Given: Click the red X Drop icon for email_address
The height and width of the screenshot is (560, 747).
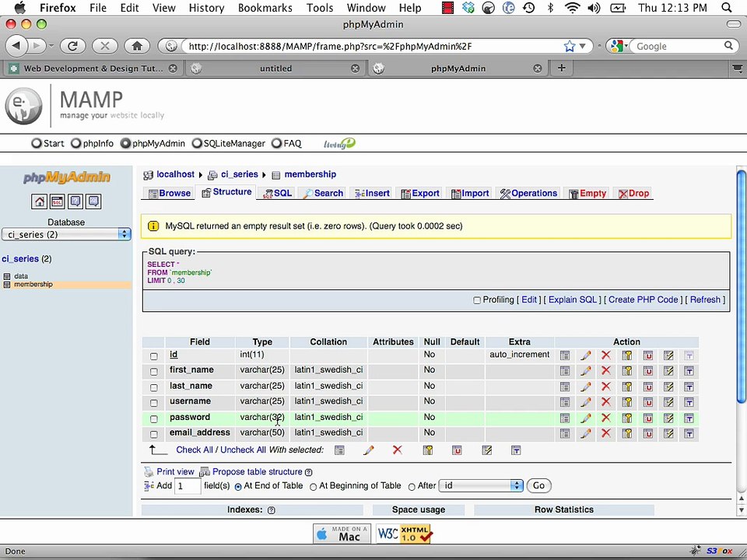Looking at the screenshot, I should point(606,434).
